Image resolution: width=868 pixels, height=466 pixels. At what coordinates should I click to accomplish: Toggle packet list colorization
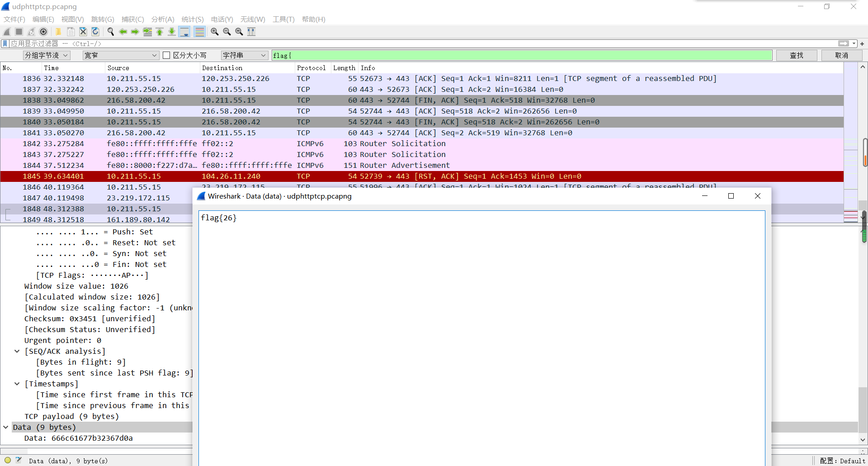(x=199, y=32)
